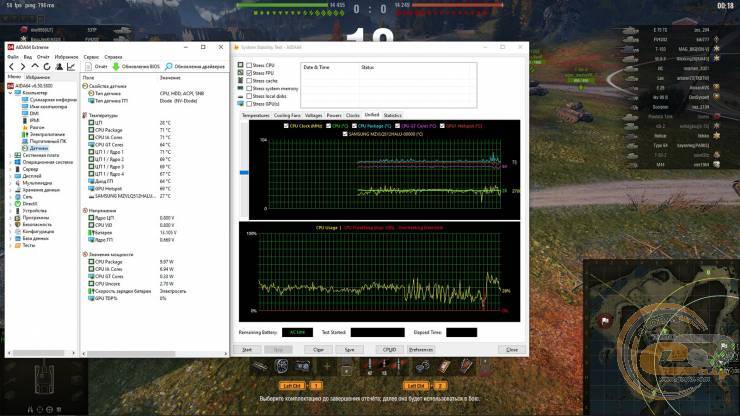Click the CPUID button

coord(389,349)
